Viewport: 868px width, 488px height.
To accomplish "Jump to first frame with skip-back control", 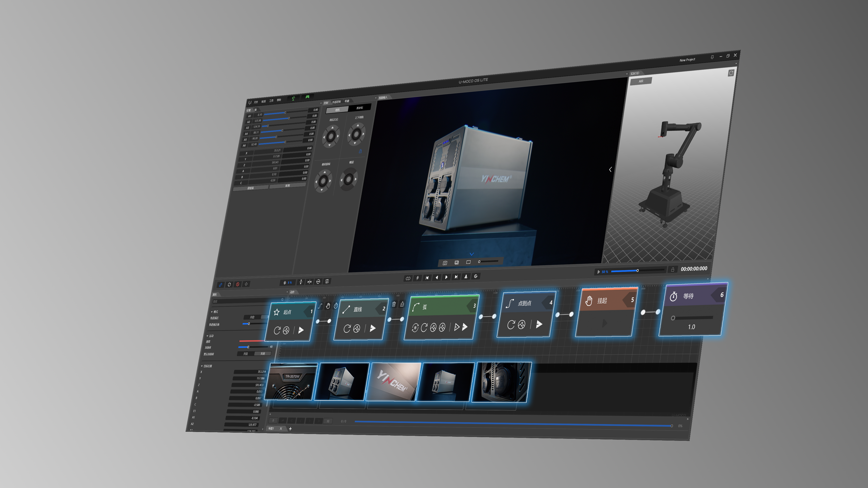I will tap(427, 277).
